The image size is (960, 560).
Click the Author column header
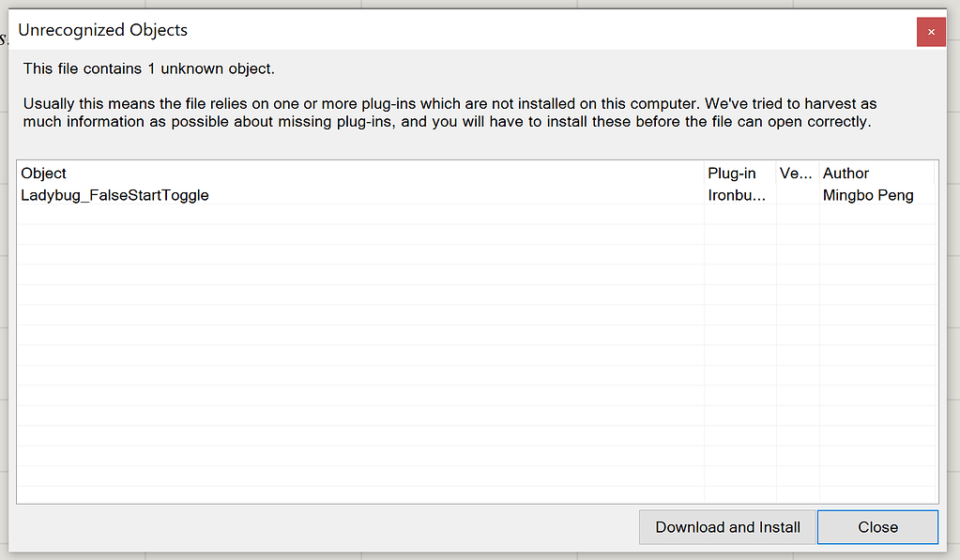click(x=846, y=174)
